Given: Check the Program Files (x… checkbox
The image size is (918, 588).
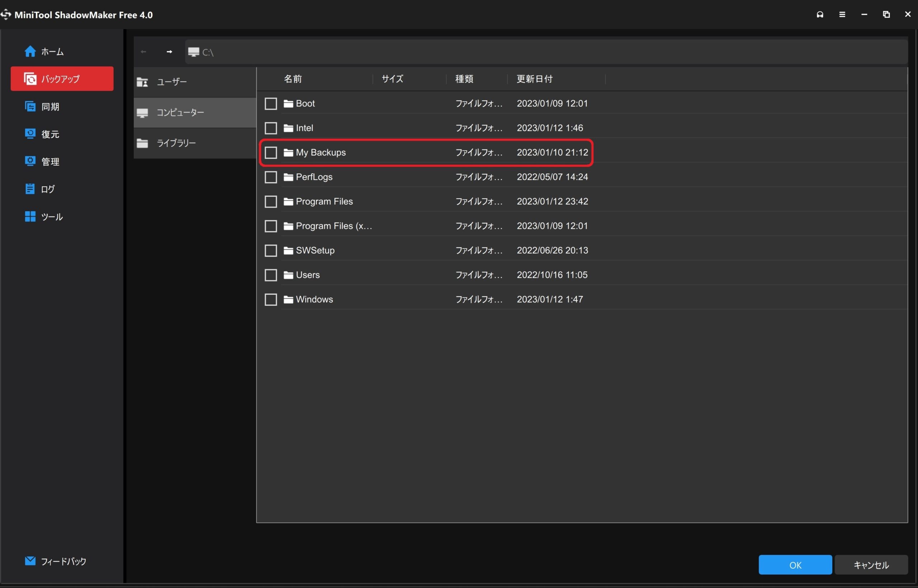Looking at the screenshot, I should 271,226.
